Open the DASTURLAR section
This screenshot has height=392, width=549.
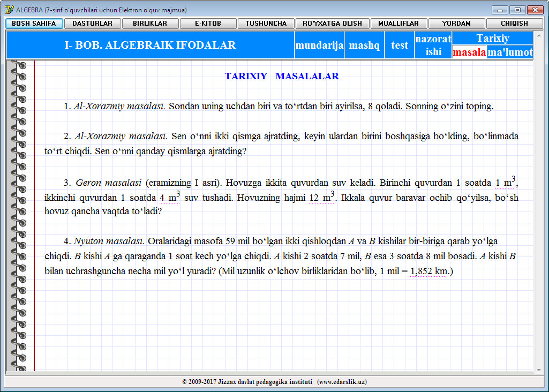coord(93,23)
